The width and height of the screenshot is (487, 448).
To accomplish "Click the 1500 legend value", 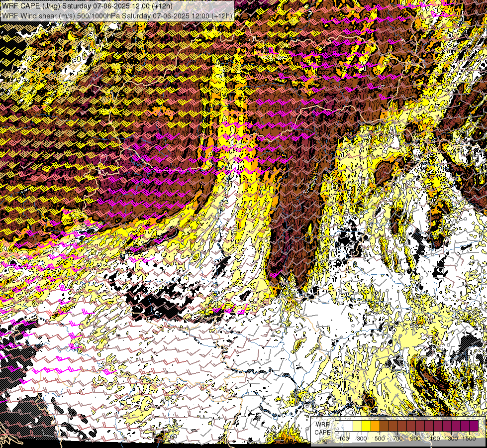I will click(x=469, y=439).
